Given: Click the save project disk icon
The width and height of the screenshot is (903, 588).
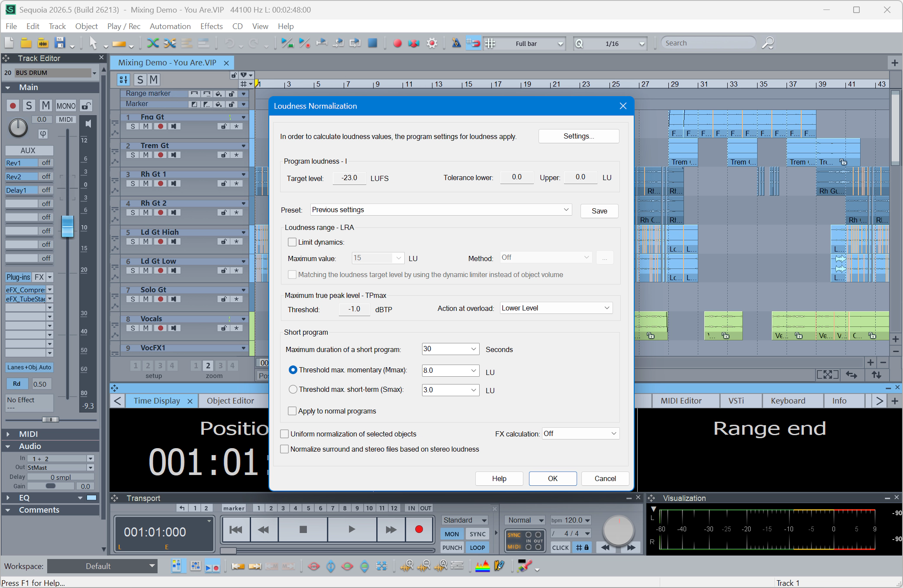Looking at the screenshot, I should click(x=60, y=43).
